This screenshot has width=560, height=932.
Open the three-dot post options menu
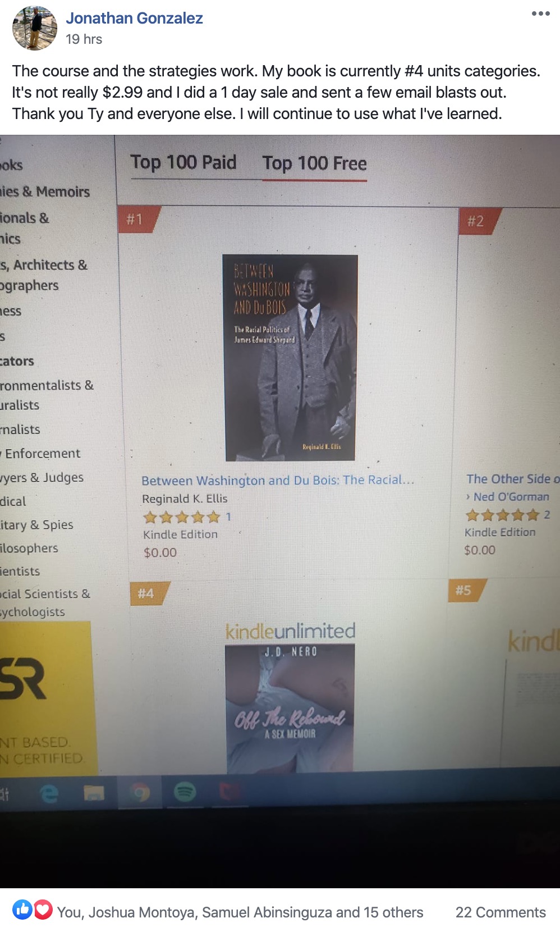(540, 13)
